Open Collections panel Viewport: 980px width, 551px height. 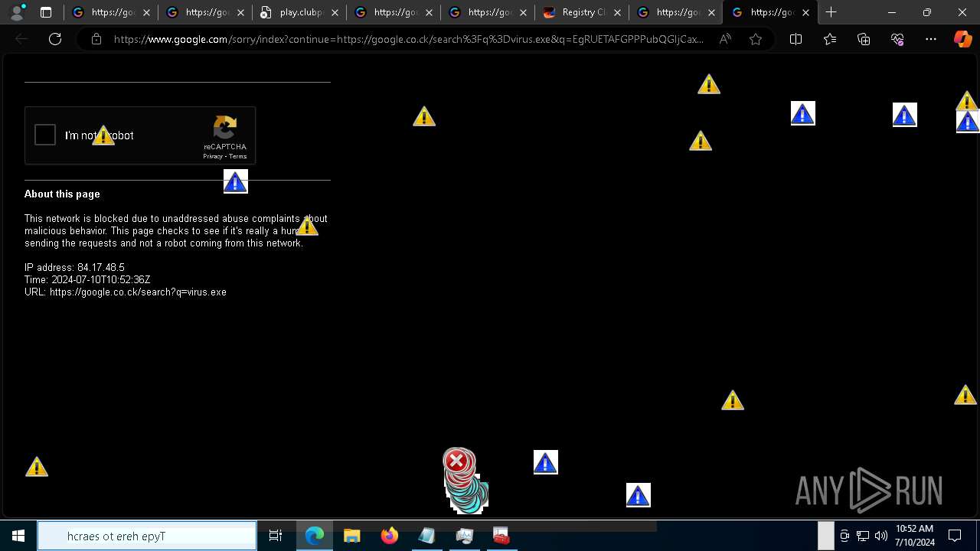tap(864, 39)
